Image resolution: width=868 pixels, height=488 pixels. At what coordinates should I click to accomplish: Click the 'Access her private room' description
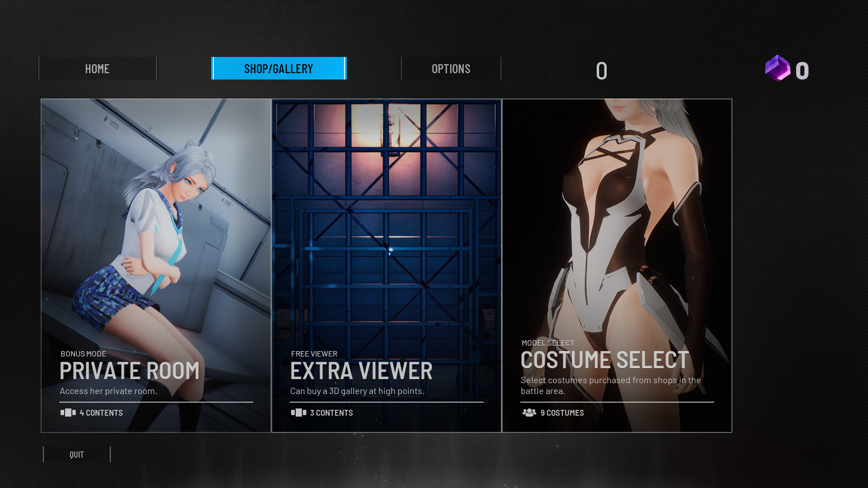pos(108,391)
